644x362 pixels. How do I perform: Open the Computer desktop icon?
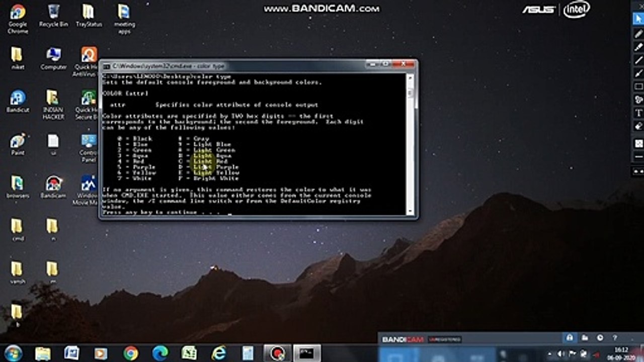click(53, 58)
